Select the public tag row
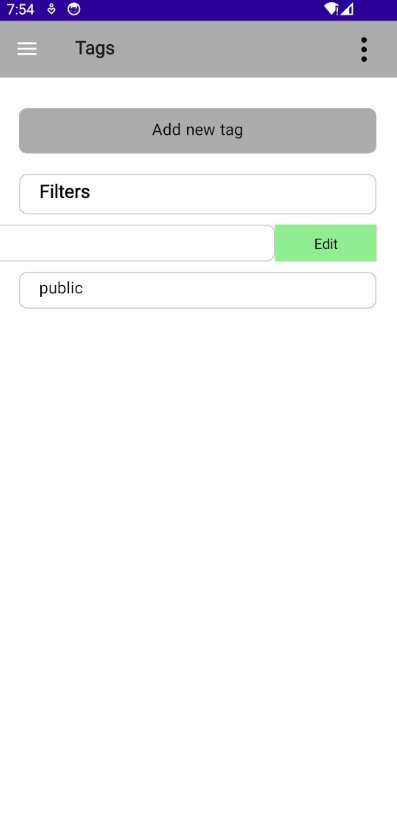397x831 pixels. (198, 290)
